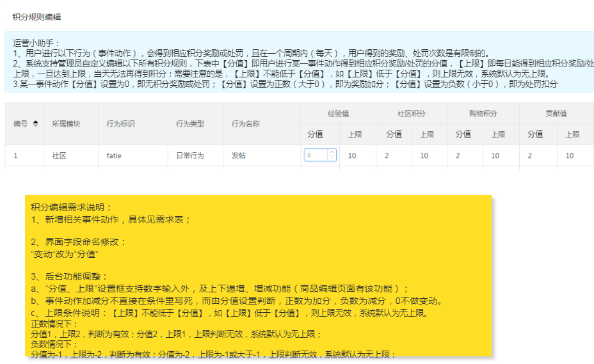The width and height of the screenshot is (594, 364).
Task: Click the 社区积分 上限 cell showing 10
Action: 424,155
